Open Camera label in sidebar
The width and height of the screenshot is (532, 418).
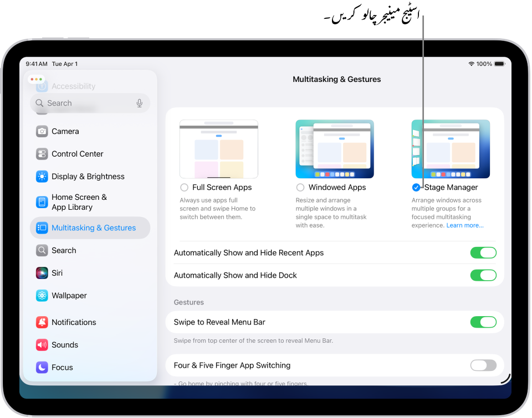pos(65,131)
